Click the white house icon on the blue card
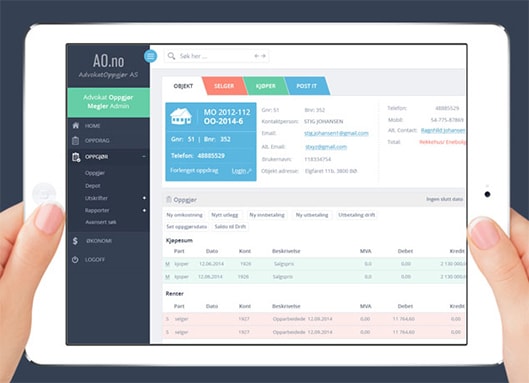 [181, 116]
